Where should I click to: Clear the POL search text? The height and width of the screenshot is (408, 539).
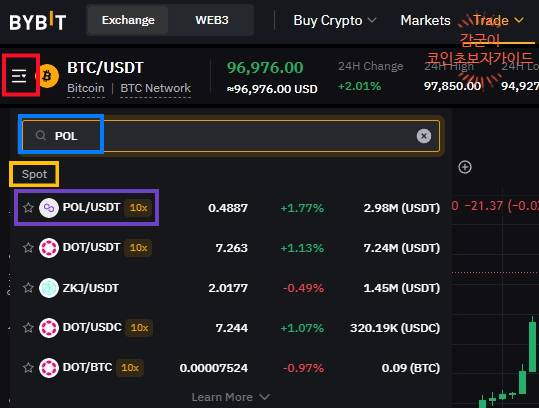click(424, 136)
